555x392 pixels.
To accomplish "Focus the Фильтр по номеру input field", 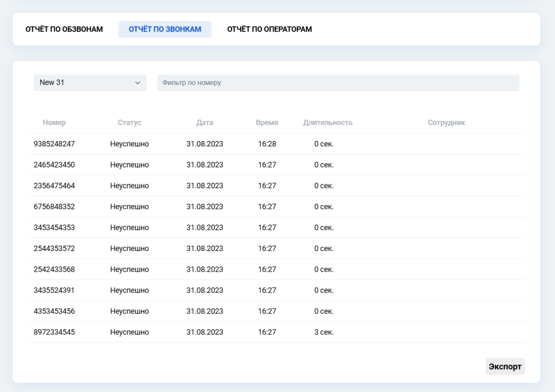I will tap(338, 82).
